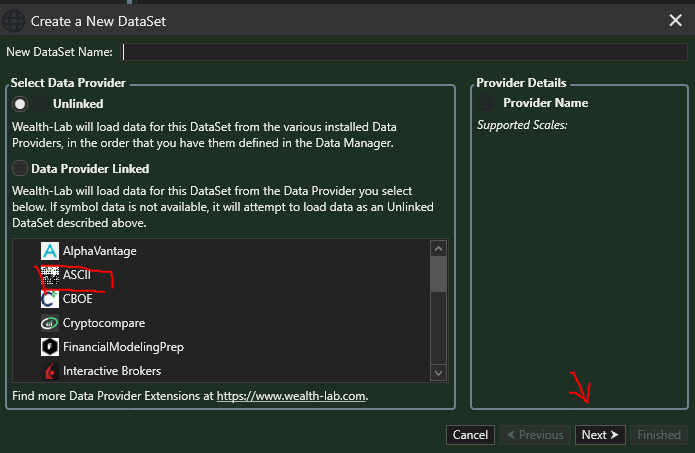Click the Interactive Brokers provider icon
695x453 pixels.
(49, 372)
